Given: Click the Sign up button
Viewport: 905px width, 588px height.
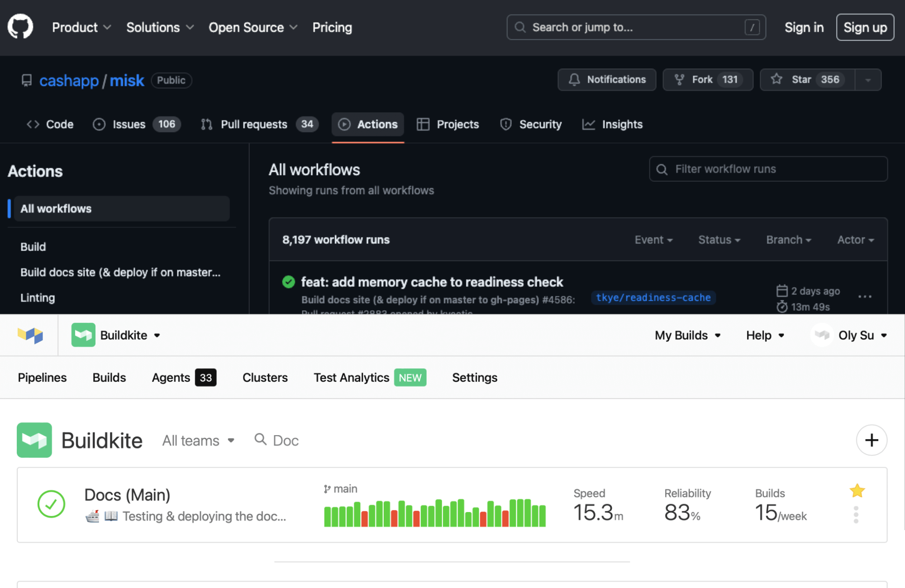Looking at the screenshot, I should [865, 27].
